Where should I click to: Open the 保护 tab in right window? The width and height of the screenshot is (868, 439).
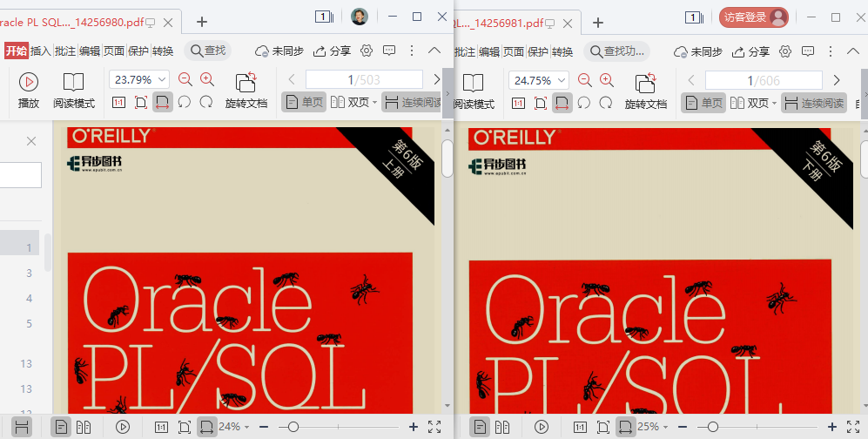pyautogui.click(x=537, y=51)
